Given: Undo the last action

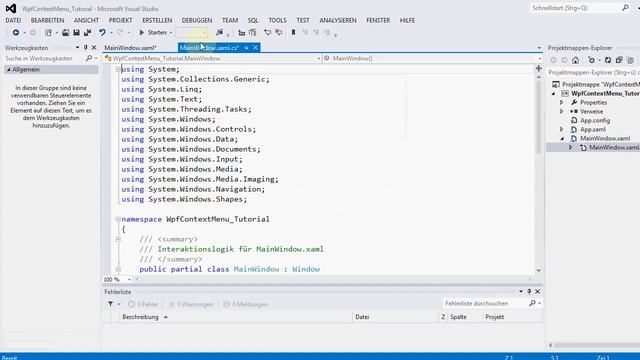Looking at the screenshot, I should (x=102, y=32).
